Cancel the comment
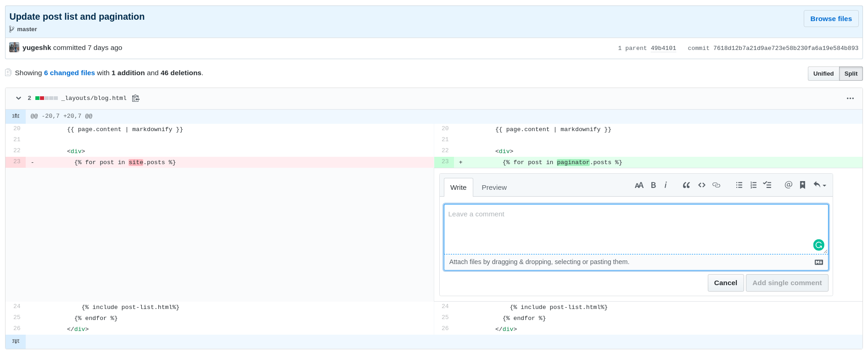This screenshot has width=868, height=353. (726, 283)
